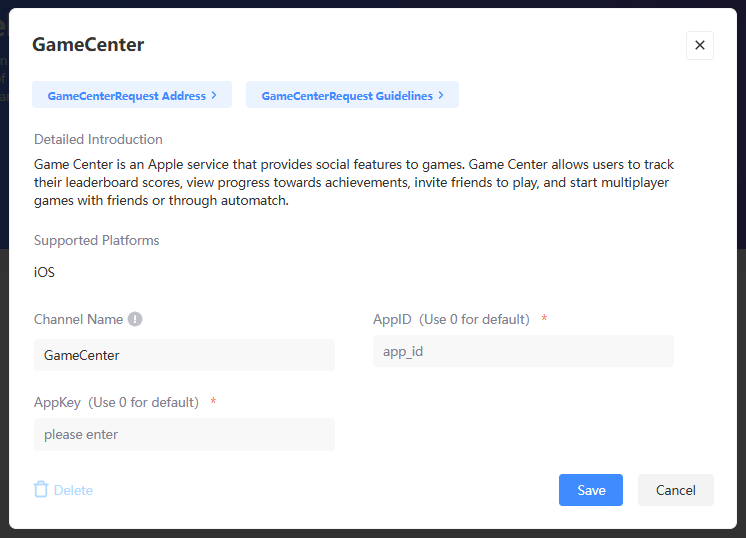
Task: Click the iOS platform text
Action: pyautogui.click(x=44, y=272)
